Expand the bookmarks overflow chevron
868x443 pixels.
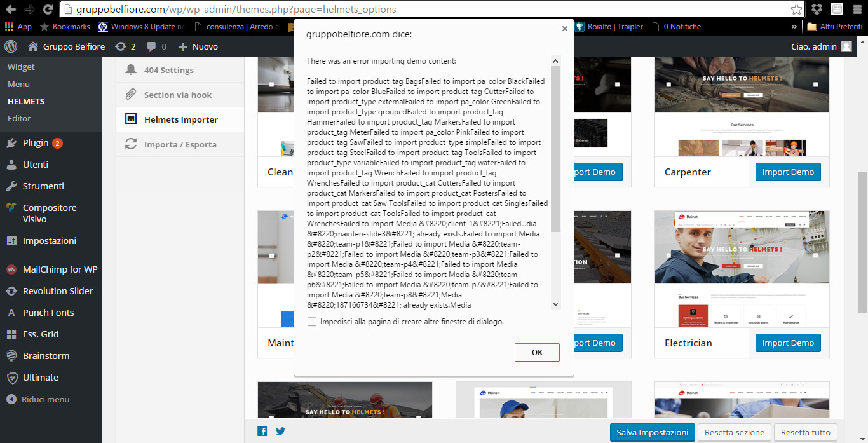tap(794, 27)
